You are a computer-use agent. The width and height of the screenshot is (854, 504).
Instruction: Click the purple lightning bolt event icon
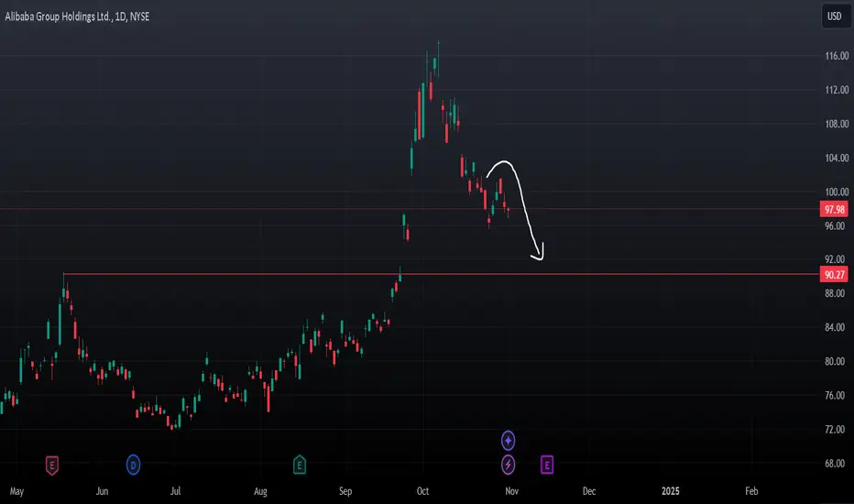point(508,465)
